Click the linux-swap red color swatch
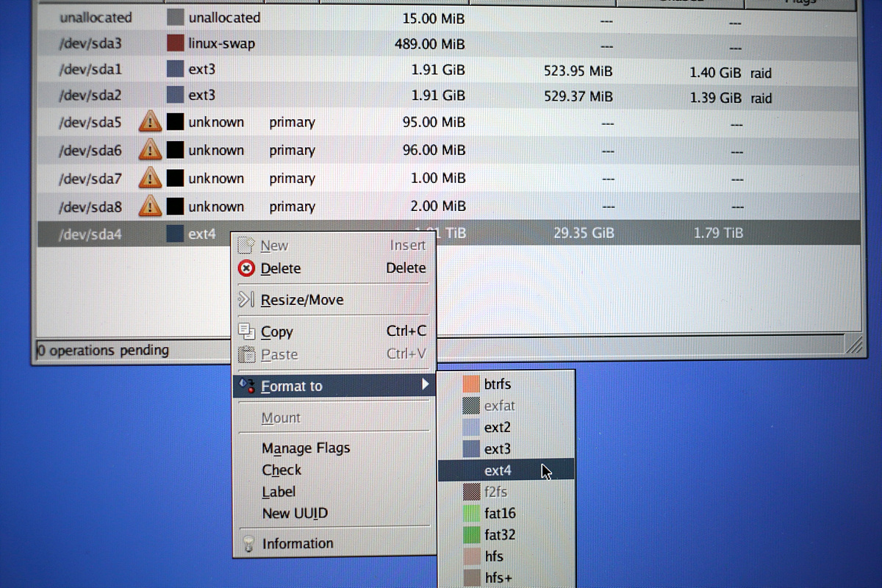 point(175,43)
